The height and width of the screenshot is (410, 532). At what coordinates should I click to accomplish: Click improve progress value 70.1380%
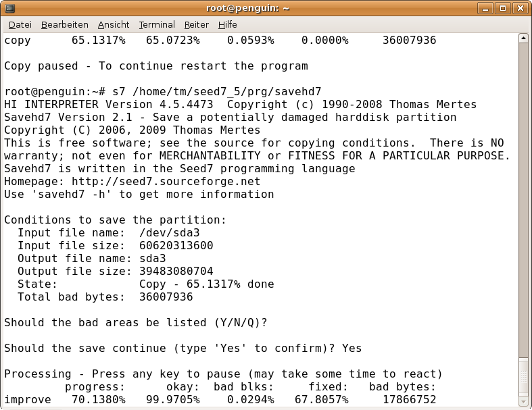99,400
